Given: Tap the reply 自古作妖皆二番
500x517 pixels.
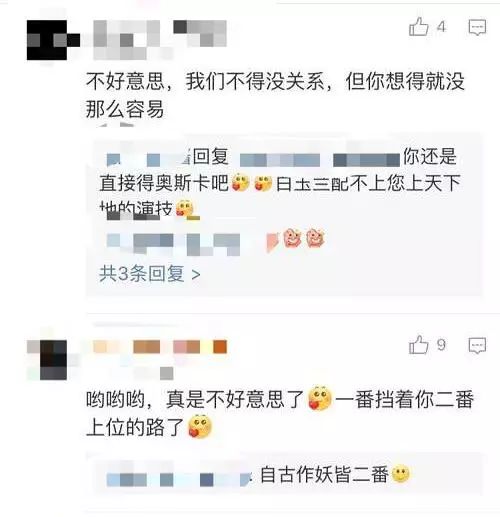Looking at the screenshot, I should click(324, 474).
